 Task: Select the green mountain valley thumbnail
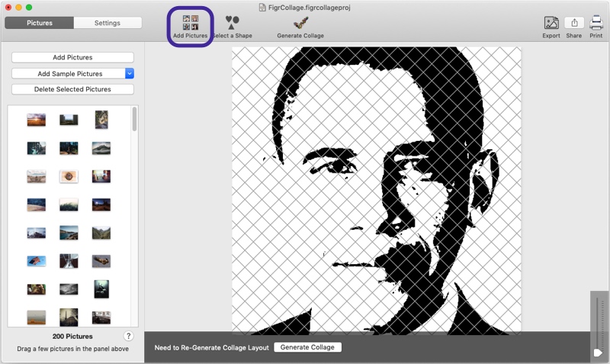[101, 233]
